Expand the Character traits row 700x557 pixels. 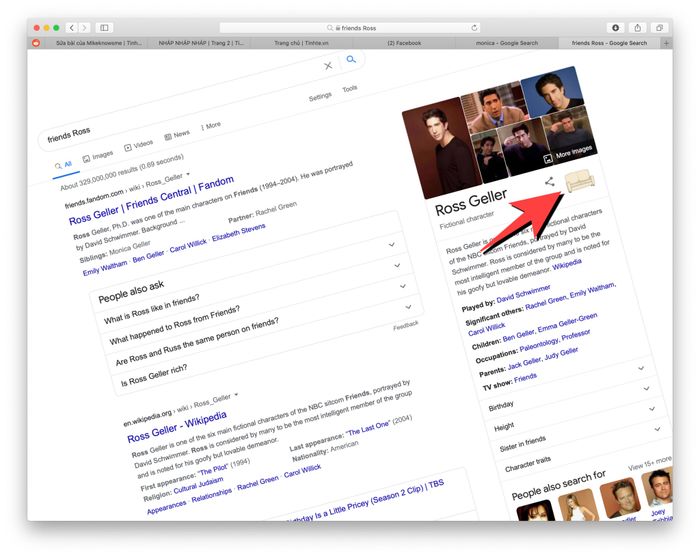click(583, 448)
